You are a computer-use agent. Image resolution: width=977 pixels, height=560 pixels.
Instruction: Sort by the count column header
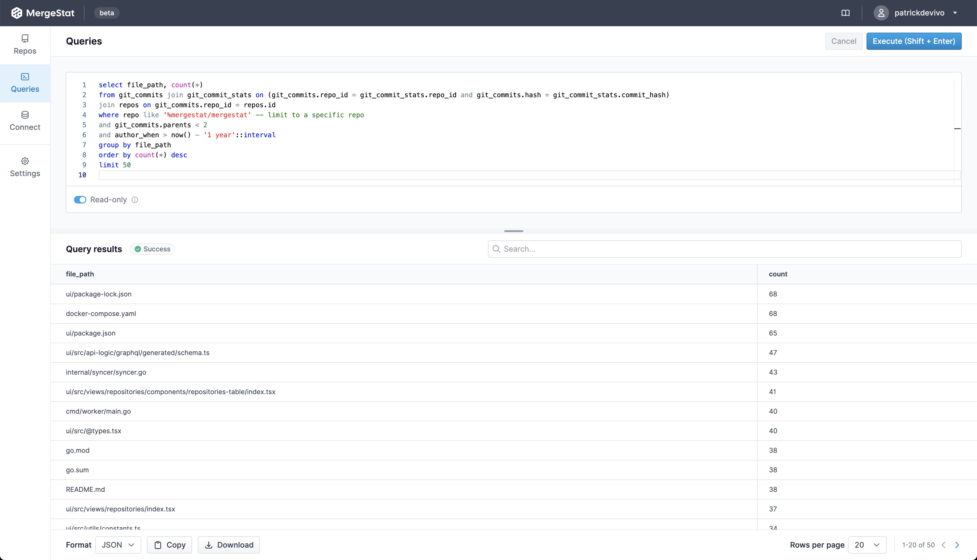click(x=778, y=274)
